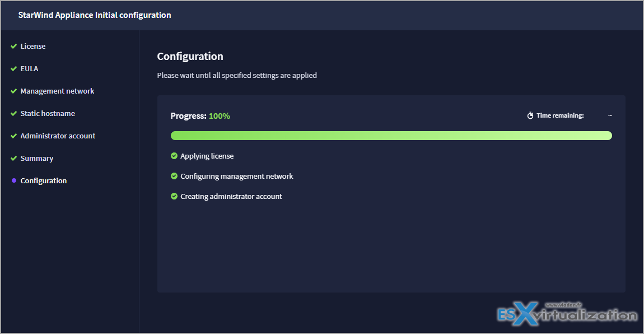The image size is (644, 334).
Task: Click green check icon for Applying license
Action: pyautogui.click(x=174, y=156)
